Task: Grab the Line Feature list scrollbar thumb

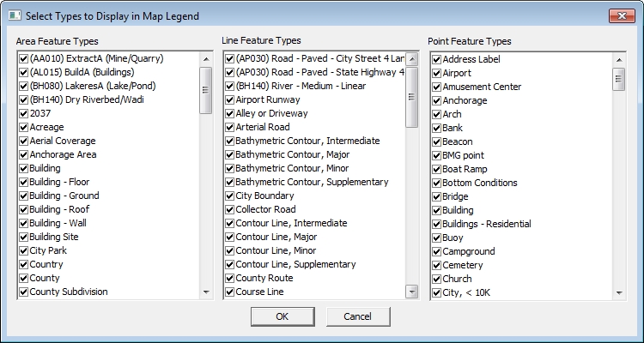Action: (x=412, y=86)
